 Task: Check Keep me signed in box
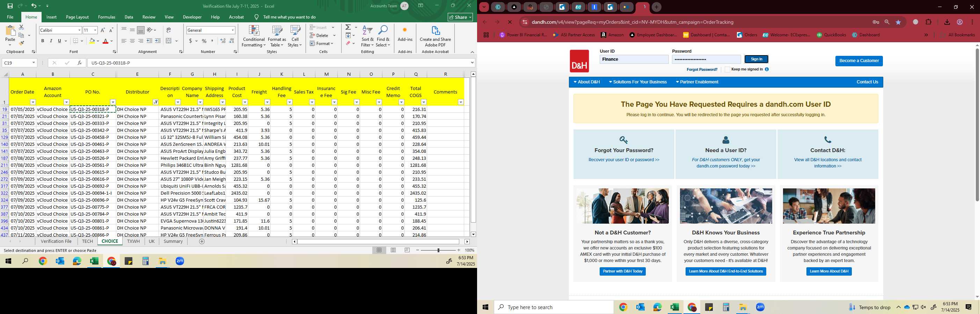pos(727,69)
